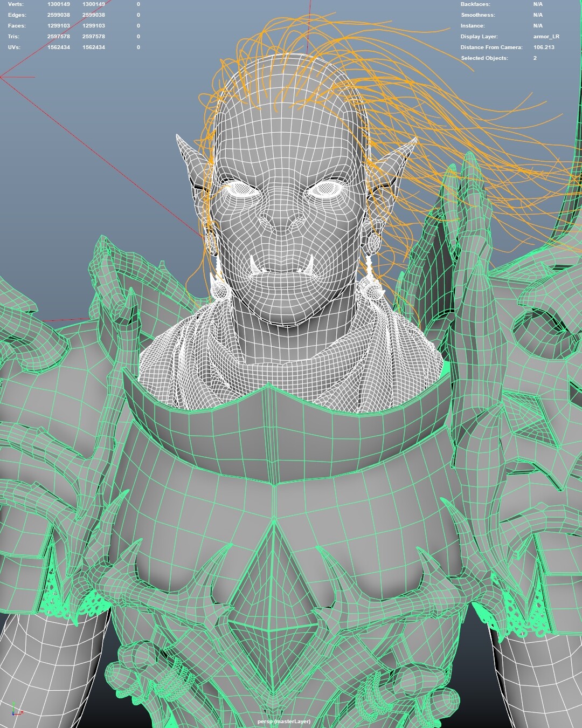Click the Distance From Camera: label
Viewport: 582px width, 728px height.
491,47
